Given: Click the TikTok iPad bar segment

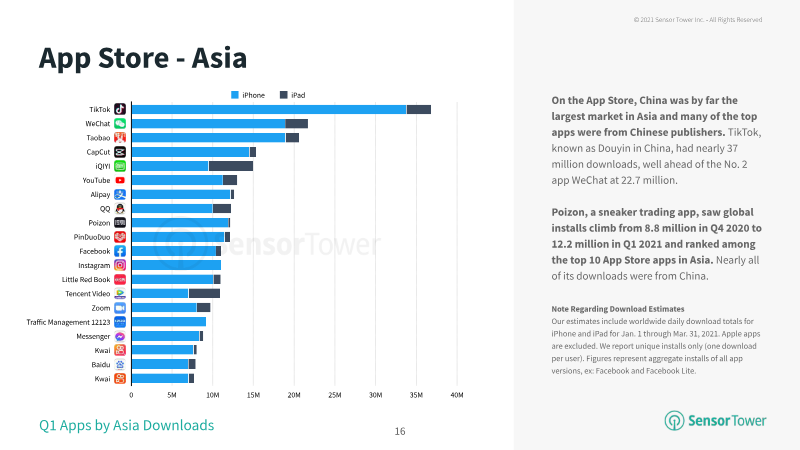Looking at the screenshot, I should [419, 109].
